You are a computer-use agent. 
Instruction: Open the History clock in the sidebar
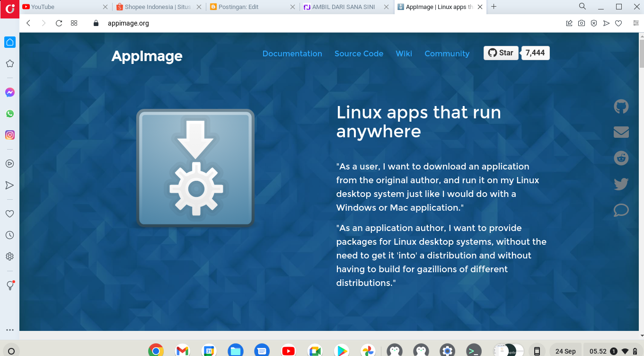[9, 235]
